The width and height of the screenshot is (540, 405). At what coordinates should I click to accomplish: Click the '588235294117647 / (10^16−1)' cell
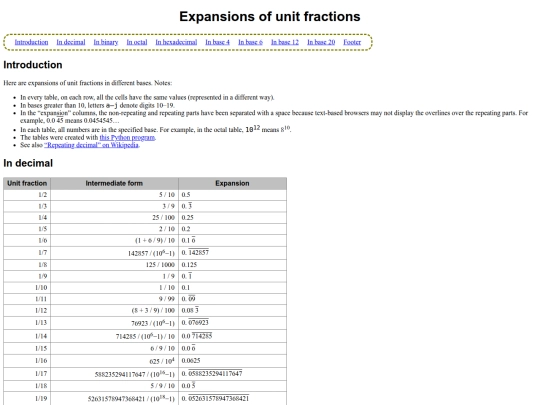click(114, 373)
